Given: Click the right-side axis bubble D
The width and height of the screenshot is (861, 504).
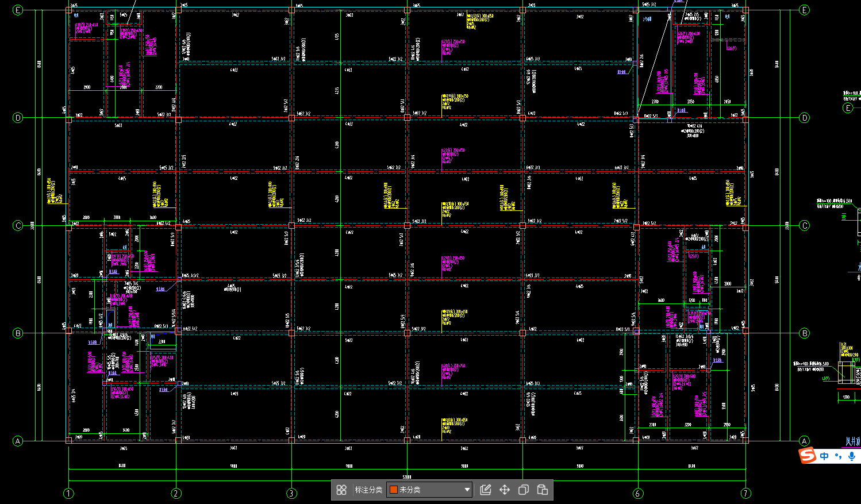Looking at the screenshot, I should (804, 118).
